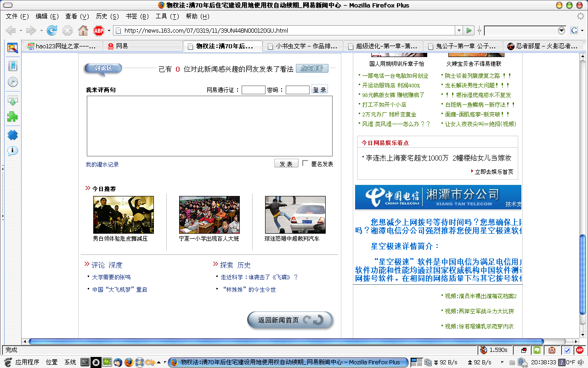Open the downloads sidebar icon

[13, 100]
